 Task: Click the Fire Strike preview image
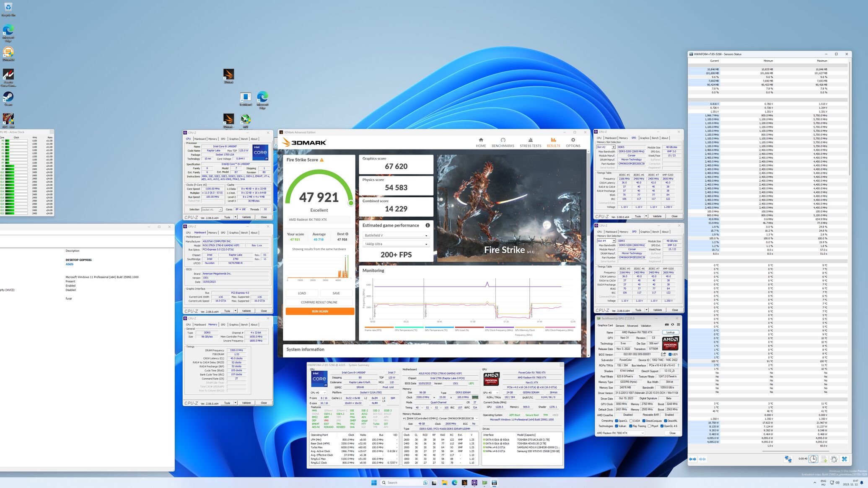(x=509, y=208)
